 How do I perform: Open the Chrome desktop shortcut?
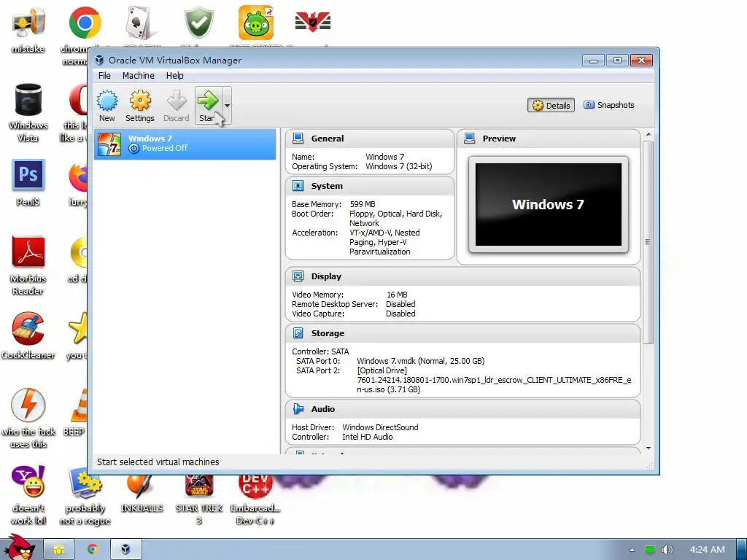[85, 23]
